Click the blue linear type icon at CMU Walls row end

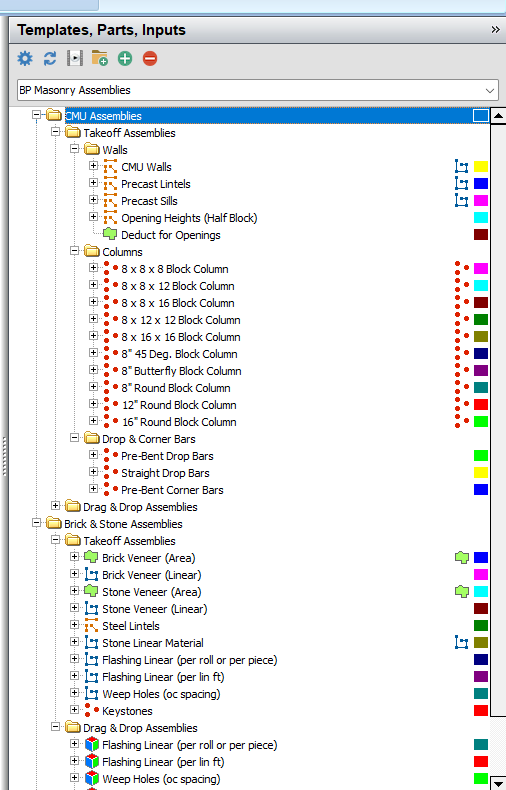[461, 167]
